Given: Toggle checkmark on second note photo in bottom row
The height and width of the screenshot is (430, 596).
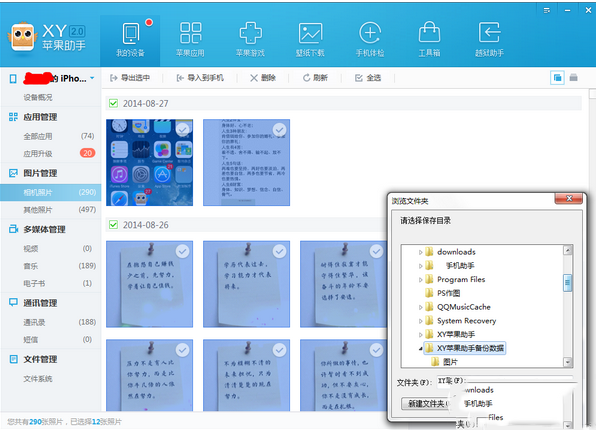Looking at the screenshot, I should click(x=280, y=350).
